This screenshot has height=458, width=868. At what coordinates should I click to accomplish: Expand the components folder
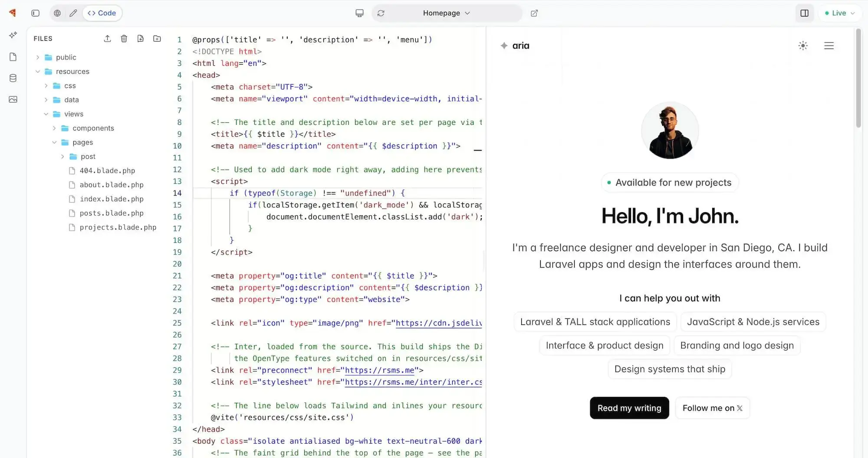coord(54,128)
